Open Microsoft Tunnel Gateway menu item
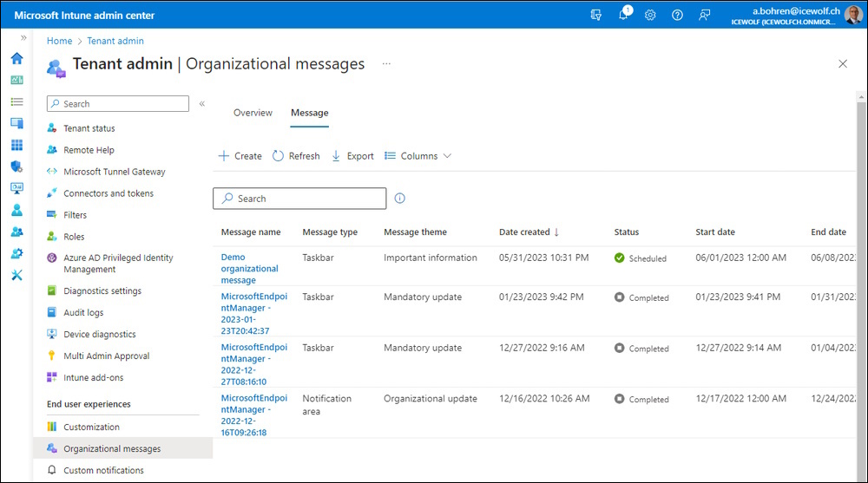868x483 pixels. pyautogui.click(x=114, y=172)
